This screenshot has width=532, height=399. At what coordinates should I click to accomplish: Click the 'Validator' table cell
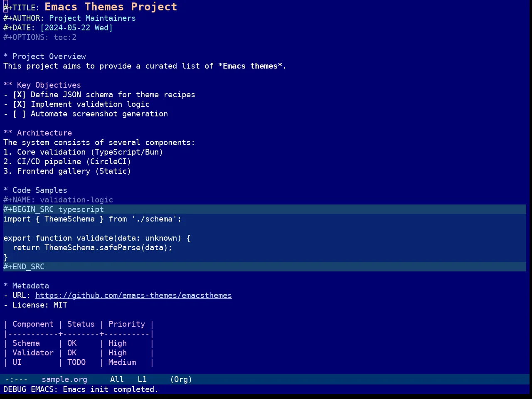33,353
